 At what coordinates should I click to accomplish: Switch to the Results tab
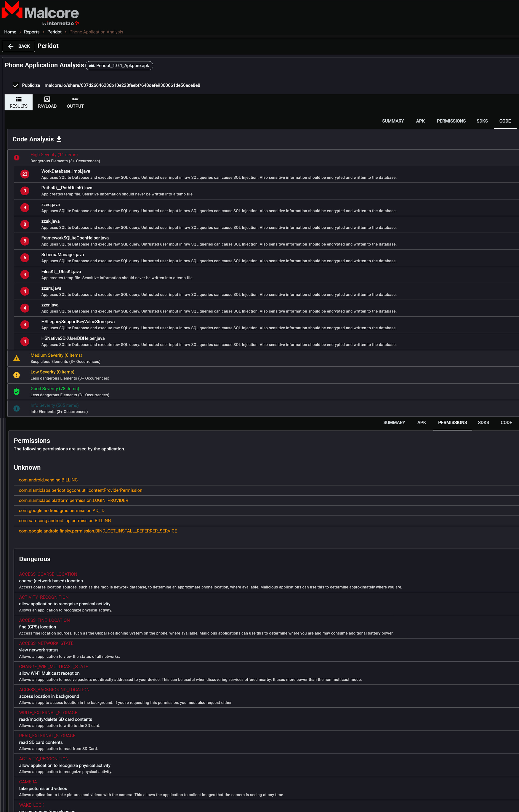point(19,102)
